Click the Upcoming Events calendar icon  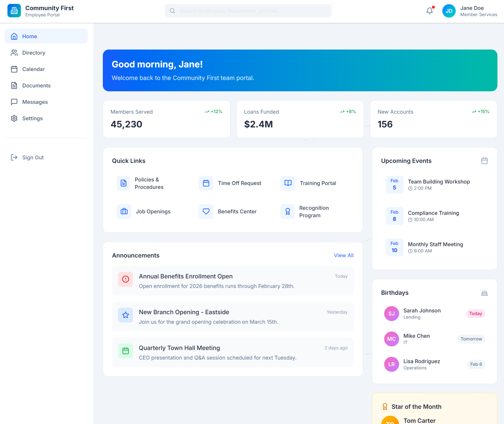click(x=484, y=161)
